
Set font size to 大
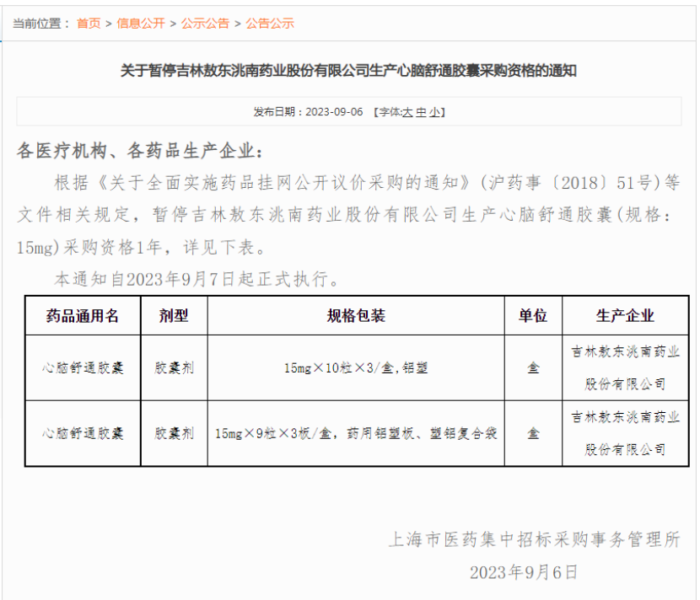click(x=407, y=112)
